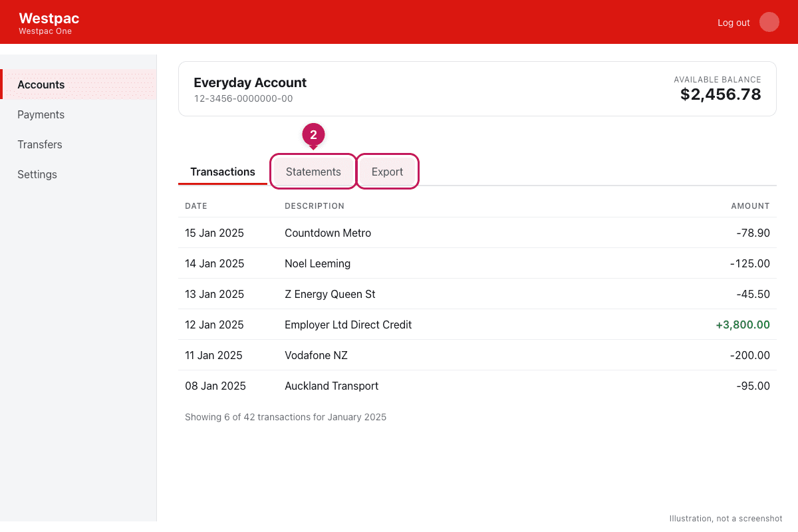Switch to the Export tab

tap(388, 172)
